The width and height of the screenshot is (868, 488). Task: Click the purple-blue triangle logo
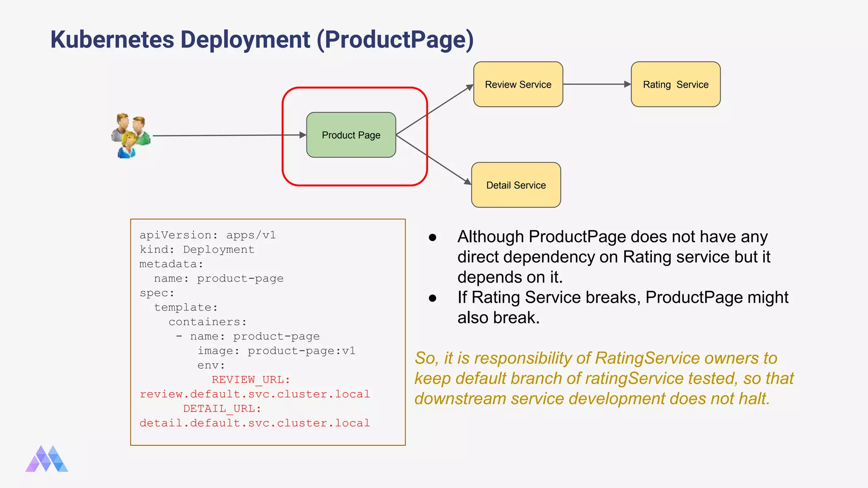pyautogui.click(x=47, y=459)
